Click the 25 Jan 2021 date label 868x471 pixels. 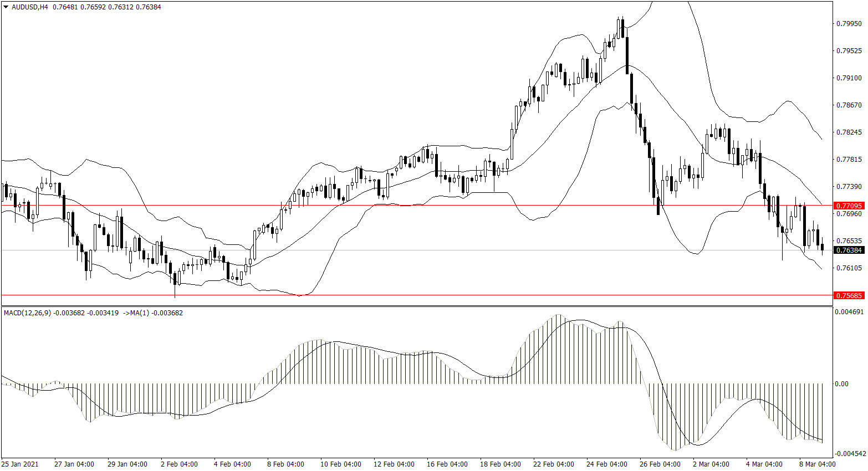tap(20, 464)
